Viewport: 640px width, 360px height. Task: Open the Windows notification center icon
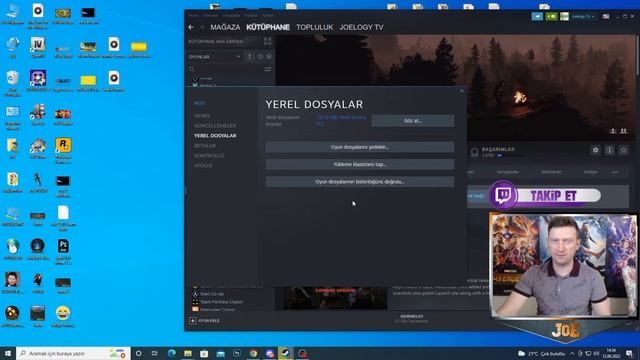[629, 353]
